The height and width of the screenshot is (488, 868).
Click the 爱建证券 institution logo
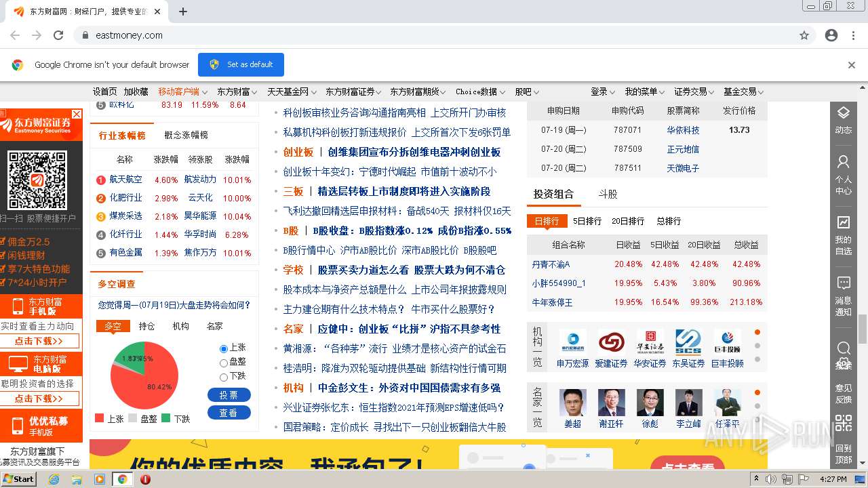click(x=611, y=342)
